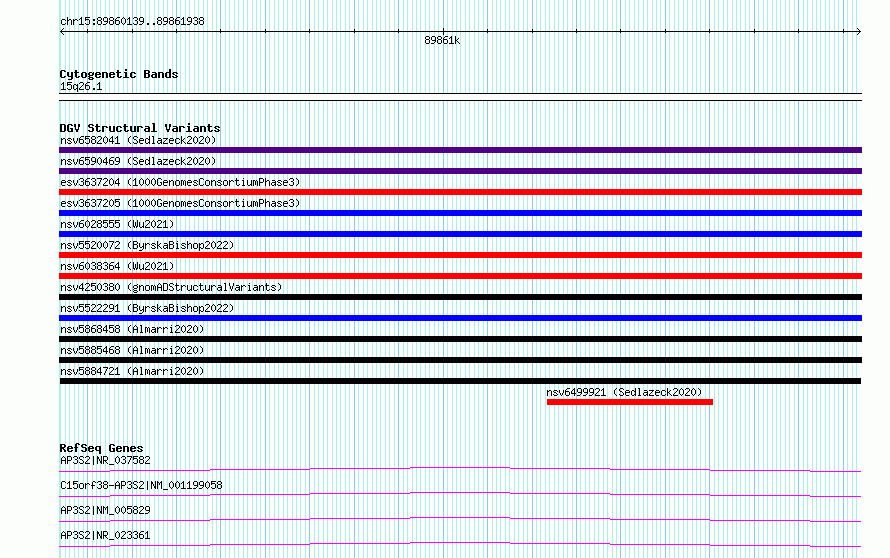Click the Cytogenetic Bands track title
This screenshot has width=890, height=558.
[119, 74]
